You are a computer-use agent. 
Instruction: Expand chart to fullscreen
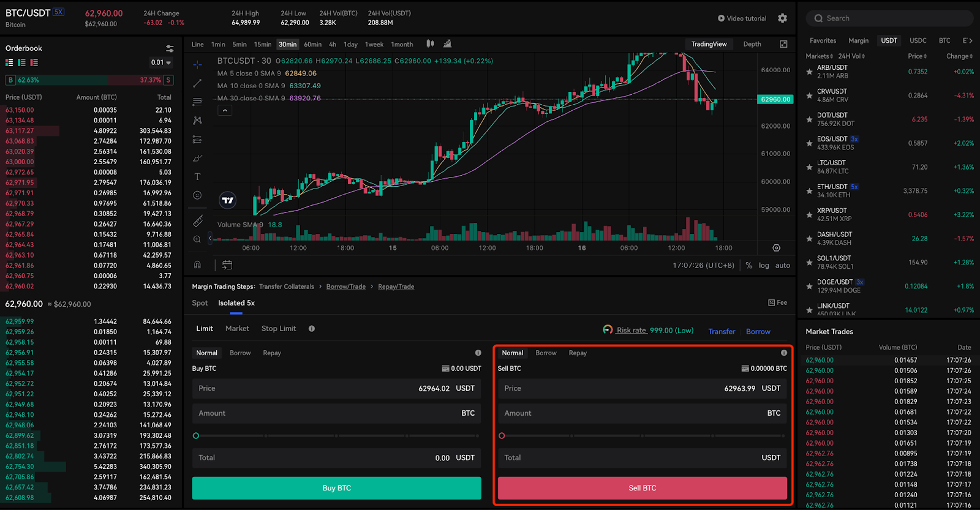(x=783, y=44)
